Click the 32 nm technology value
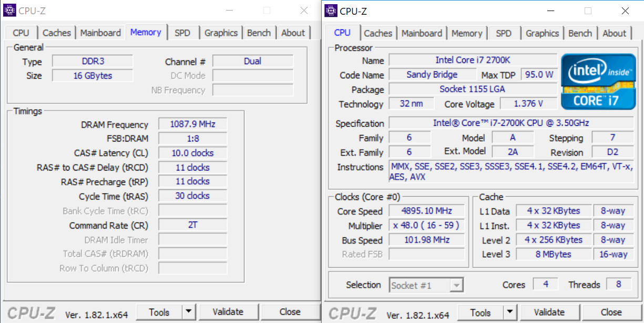The image size is (644, 323). 411,104
